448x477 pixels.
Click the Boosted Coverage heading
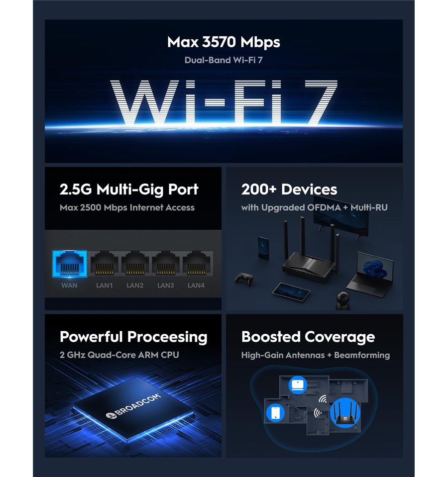[x=308, y=337]
